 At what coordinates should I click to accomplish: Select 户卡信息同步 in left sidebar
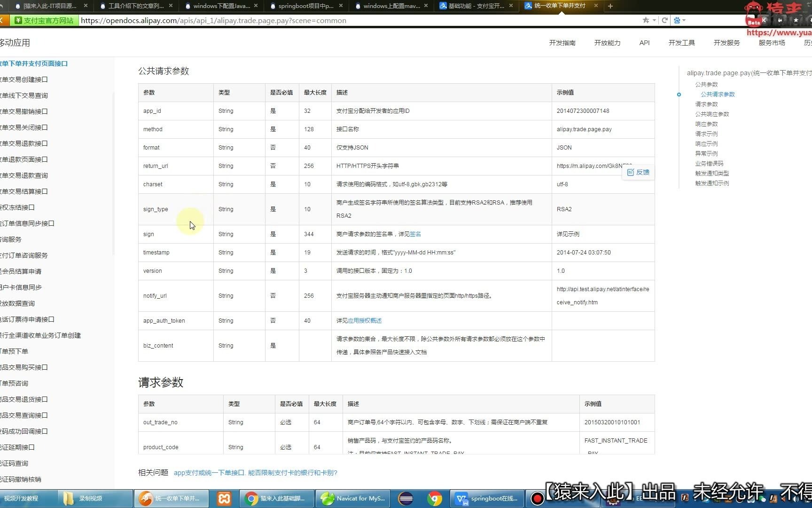21,287
